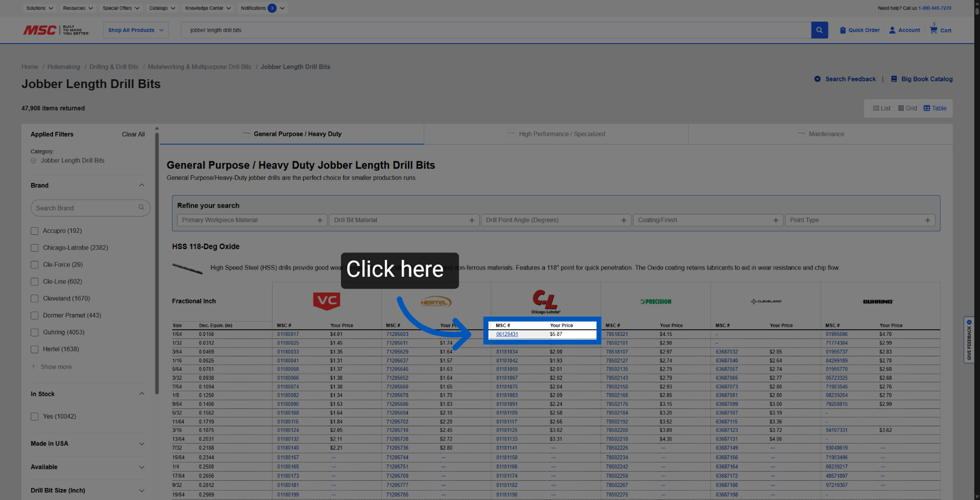The height and width of the screenshot is (500, 980).
Task: Click plus icon on Primary Workpiece Material
Action: point(320,220)
